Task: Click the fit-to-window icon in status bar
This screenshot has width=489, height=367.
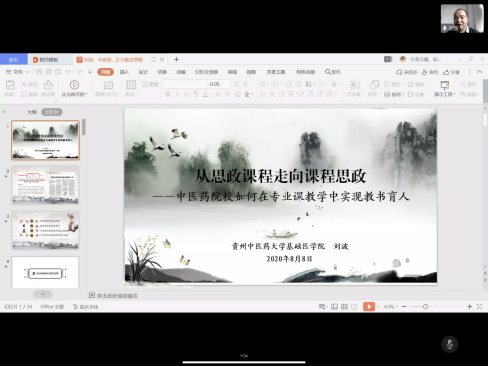Action: [x=479, y=307]
